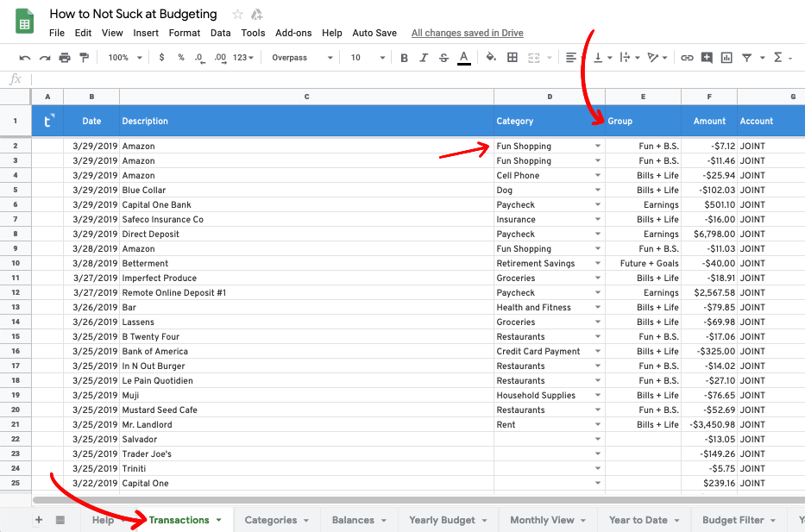The width and height of the screenshot is (805, 532).
Task: Open the text color picker
Action: click(x=464, y=58)
